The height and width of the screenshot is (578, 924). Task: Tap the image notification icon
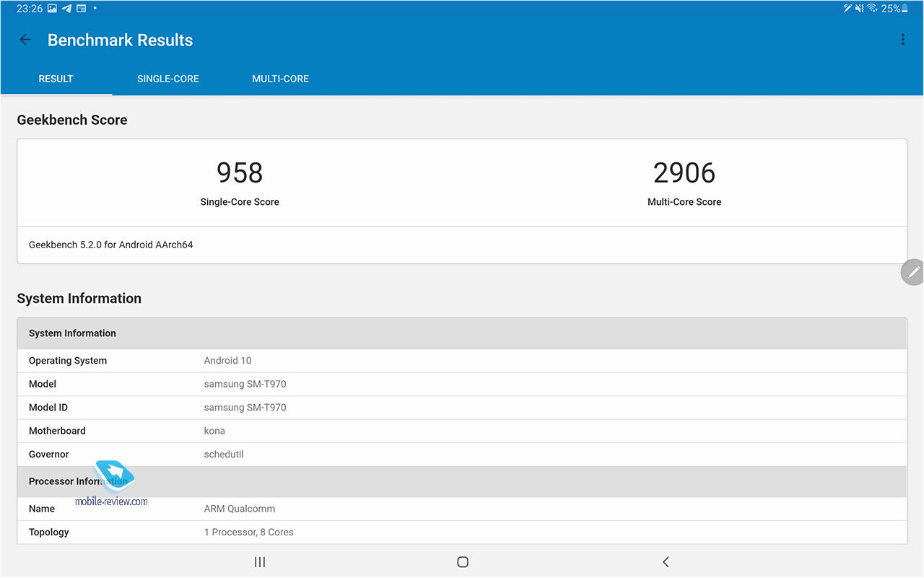tap(53, 9)
